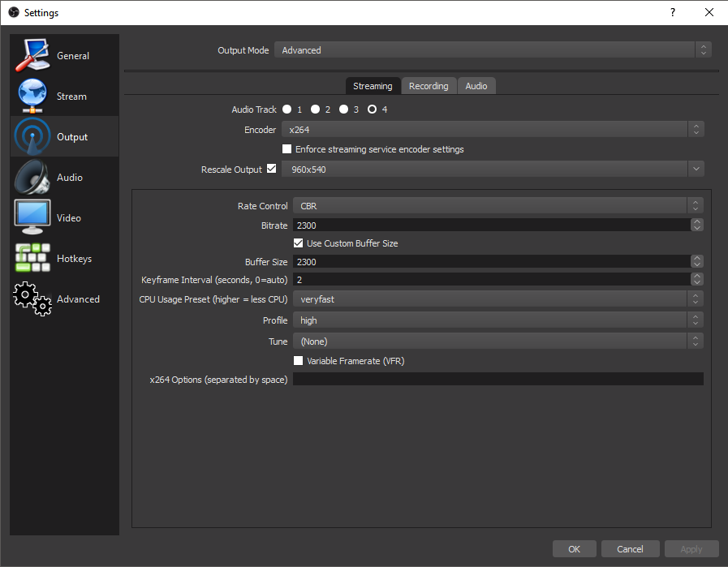This screenshot has width=728, height=567.
Task: Click the Buffer Size value field
Action: coord(492,262)
